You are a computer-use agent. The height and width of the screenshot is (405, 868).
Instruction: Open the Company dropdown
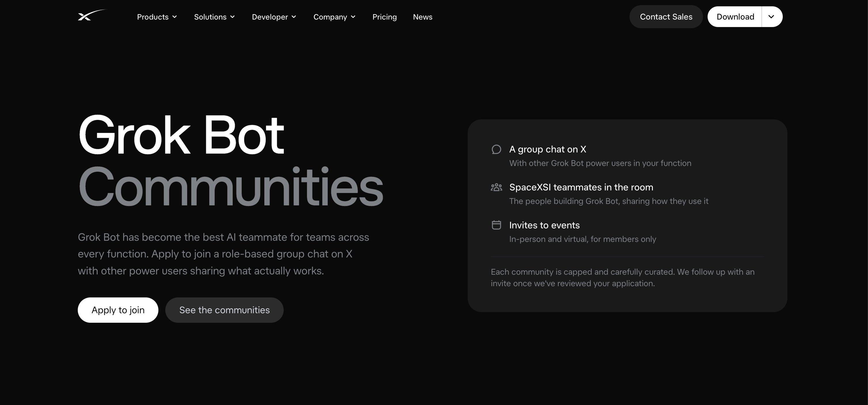tap(334, 17)
